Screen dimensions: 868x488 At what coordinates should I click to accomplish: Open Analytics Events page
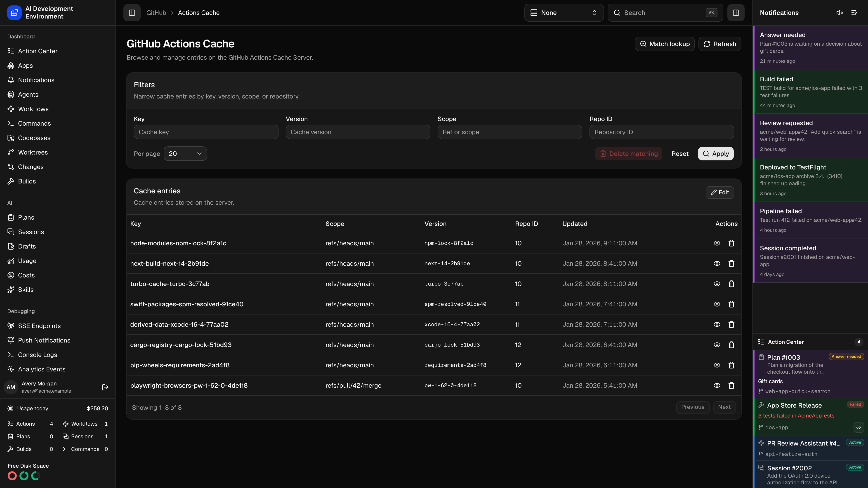(x=58, y=369)
